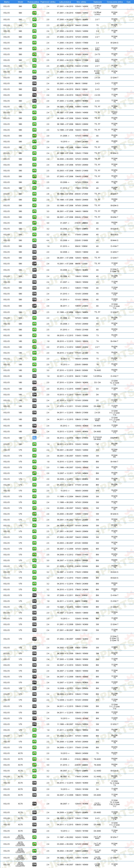Click the Pojemność silnika column header
The width and height of the screenshot is (134, 868).
tap(48, 2)
